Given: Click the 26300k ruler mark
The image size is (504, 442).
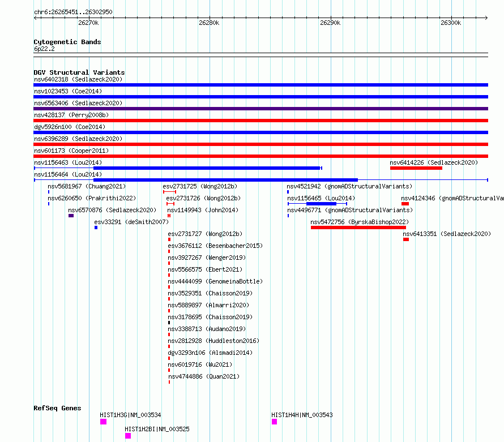Looking at the screenshot, I should pyautogui.click(x=451, y=23).
